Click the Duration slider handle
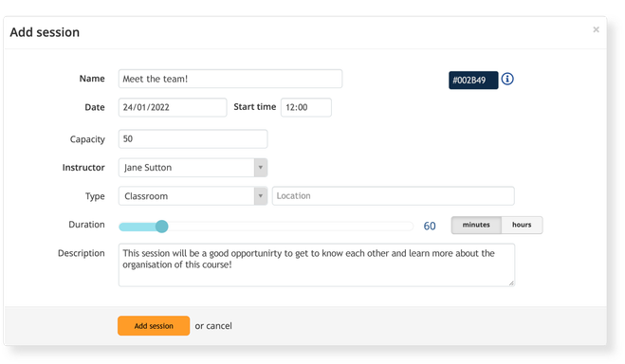This screenshot has width=625, height=364. coord(161,227)
